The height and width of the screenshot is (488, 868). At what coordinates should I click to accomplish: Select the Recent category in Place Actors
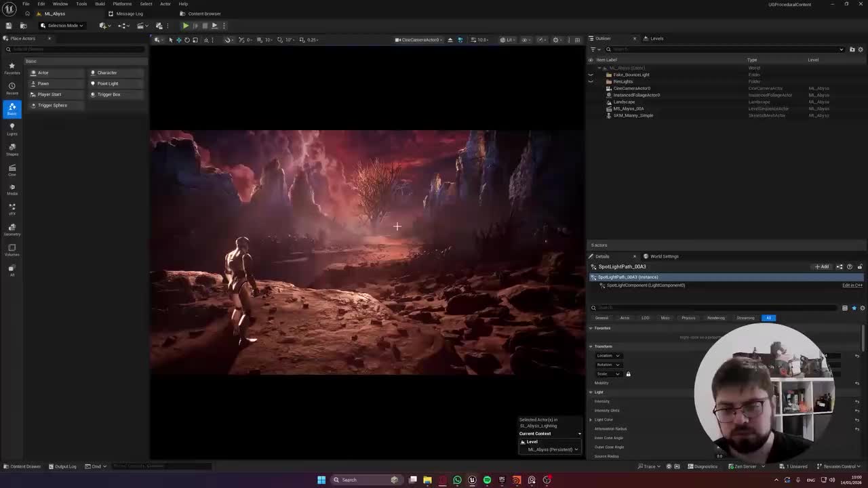click(12, 89)
